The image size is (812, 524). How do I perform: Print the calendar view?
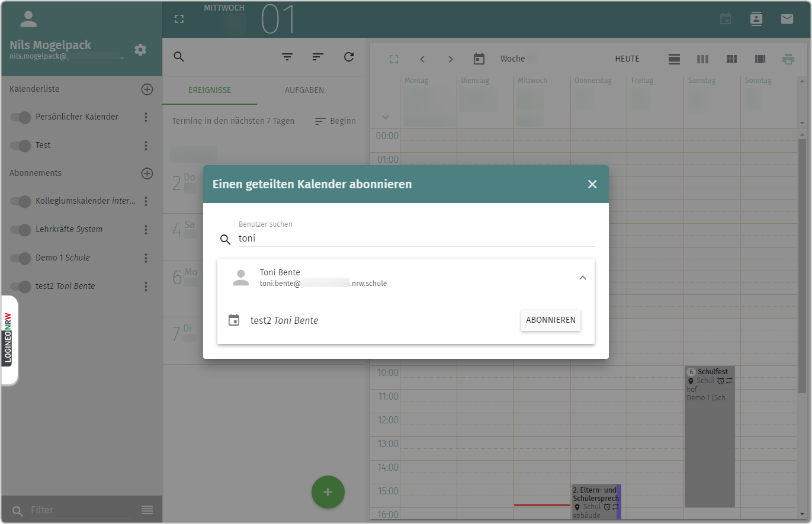(788, 59)
